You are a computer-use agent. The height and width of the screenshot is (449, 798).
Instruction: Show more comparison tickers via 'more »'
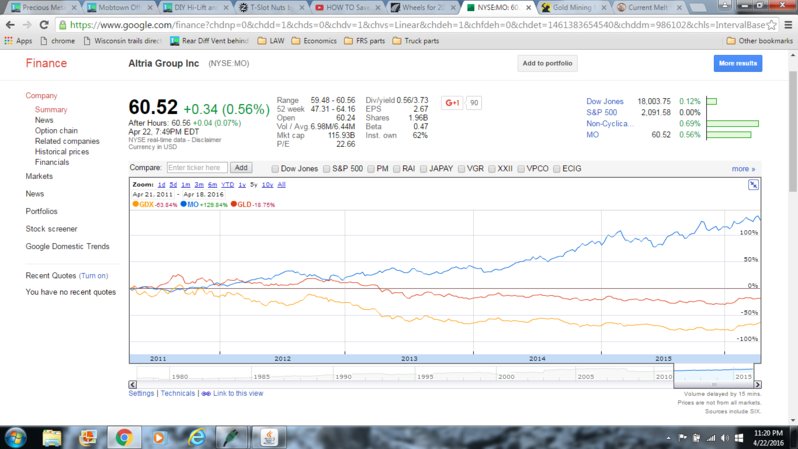point(743,169)
